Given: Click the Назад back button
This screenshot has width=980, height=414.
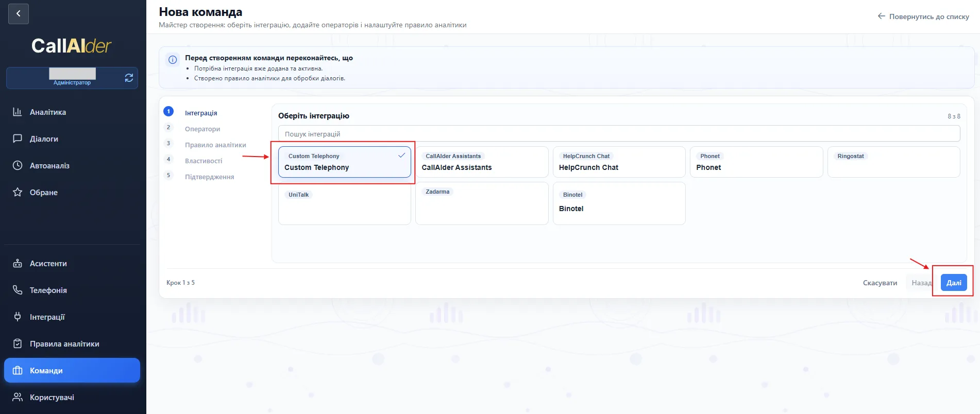Looking at the screenshot, I should tap(921, 283).
